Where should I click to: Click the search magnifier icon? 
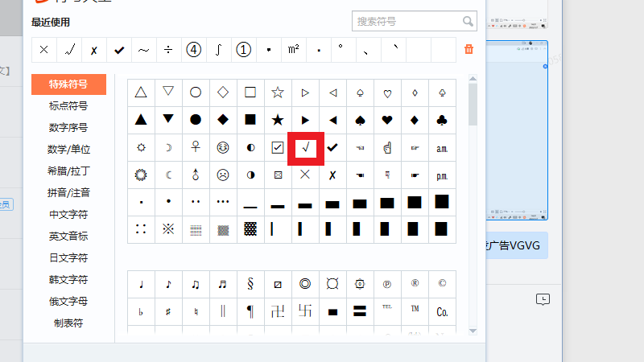[468, 22]
